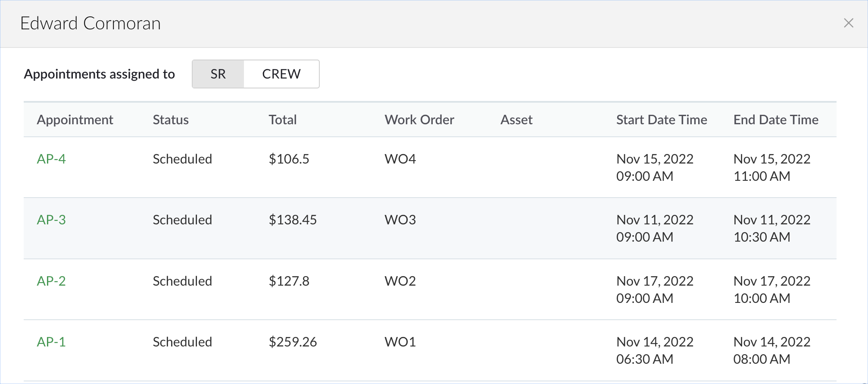Click the Start Date Time header

click(662, 120)
